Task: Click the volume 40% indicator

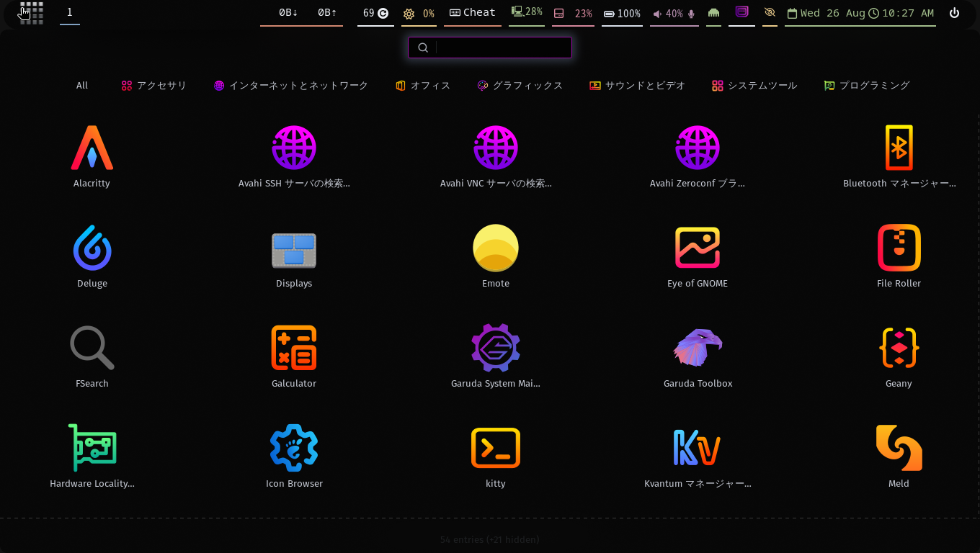Action: [668, 14]
